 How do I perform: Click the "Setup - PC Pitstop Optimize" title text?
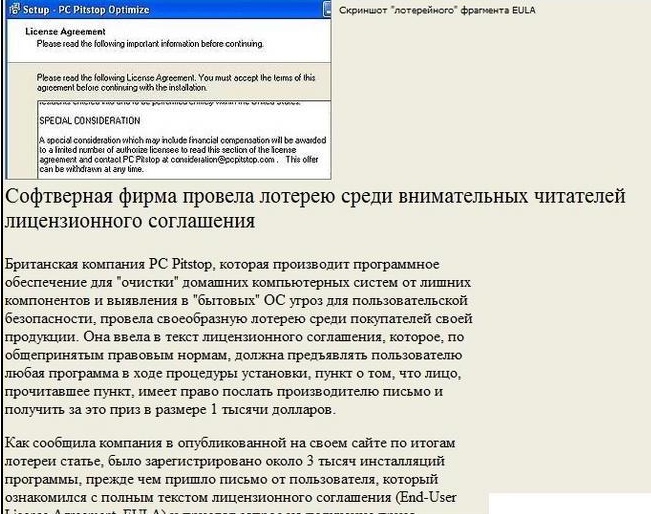(86, 10)
